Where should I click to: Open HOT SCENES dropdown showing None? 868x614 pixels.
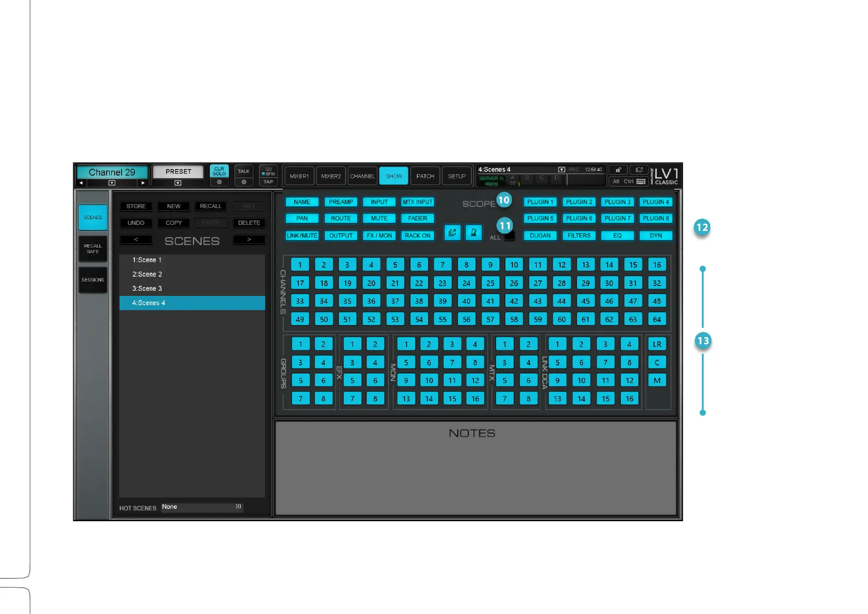[202, 507]
